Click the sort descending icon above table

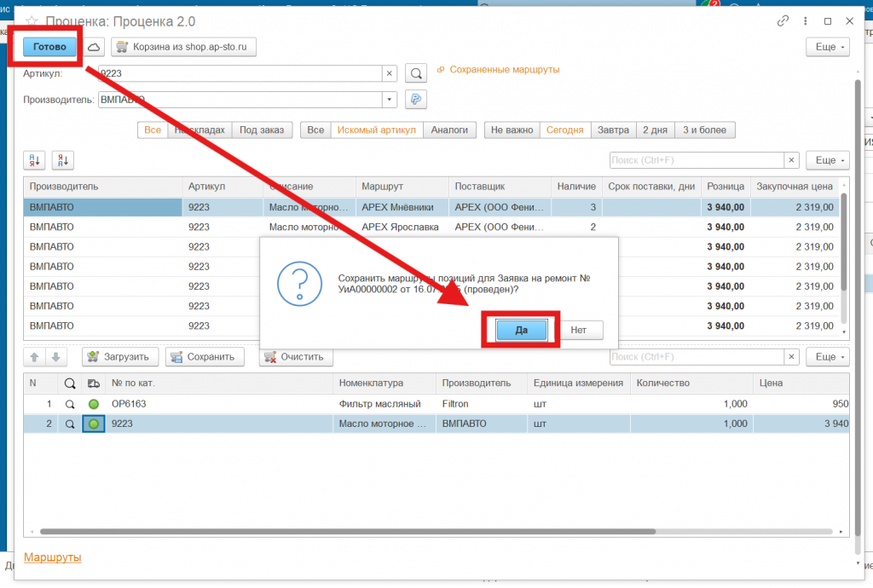click(x=64, y=160)
